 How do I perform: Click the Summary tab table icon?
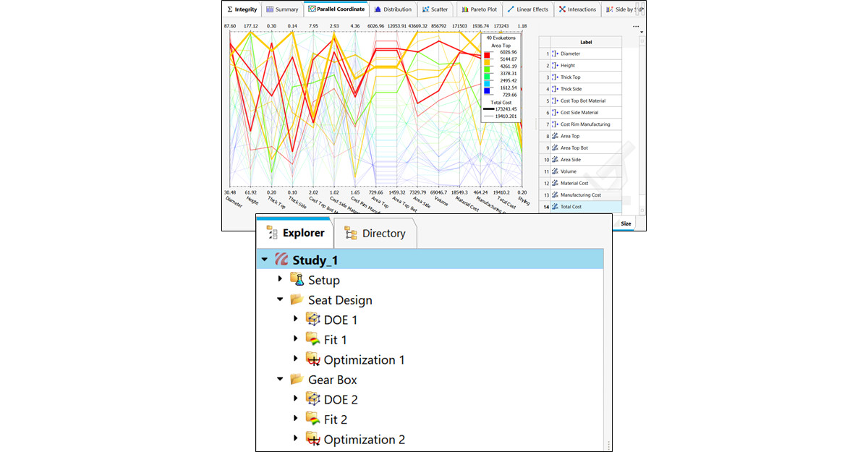tap(270, 9)
